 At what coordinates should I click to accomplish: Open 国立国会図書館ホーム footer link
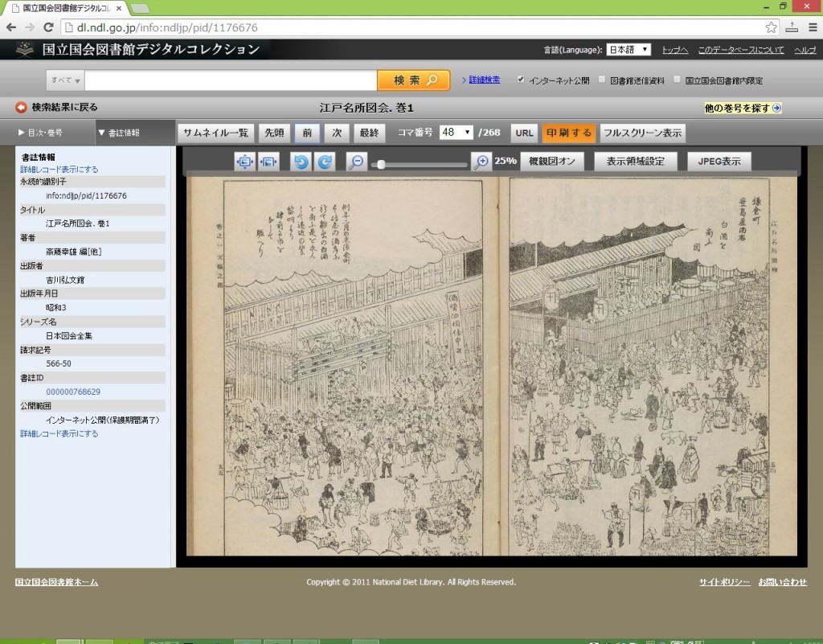[x=56, y=582]
